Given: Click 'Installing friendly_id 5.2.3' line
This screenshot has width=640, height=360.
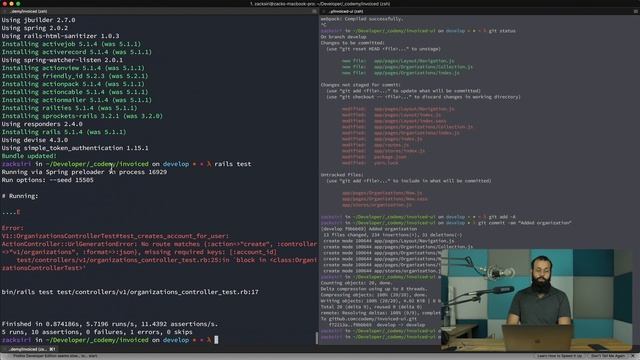Looking at the screenshot, I should (x=75, y=76).
